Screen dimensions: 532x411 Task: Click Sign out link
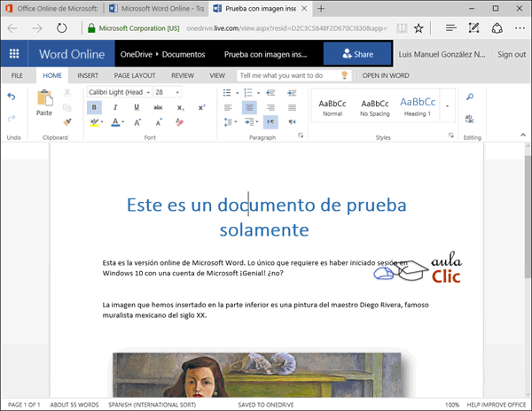point(512,54)
